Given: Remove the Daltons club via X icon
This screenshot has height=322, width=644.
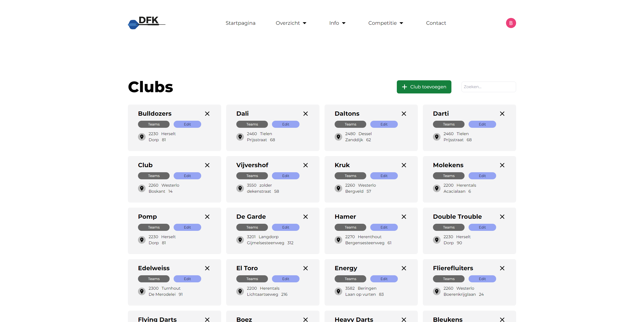Looking at the screenshot, I should point(404,114).
